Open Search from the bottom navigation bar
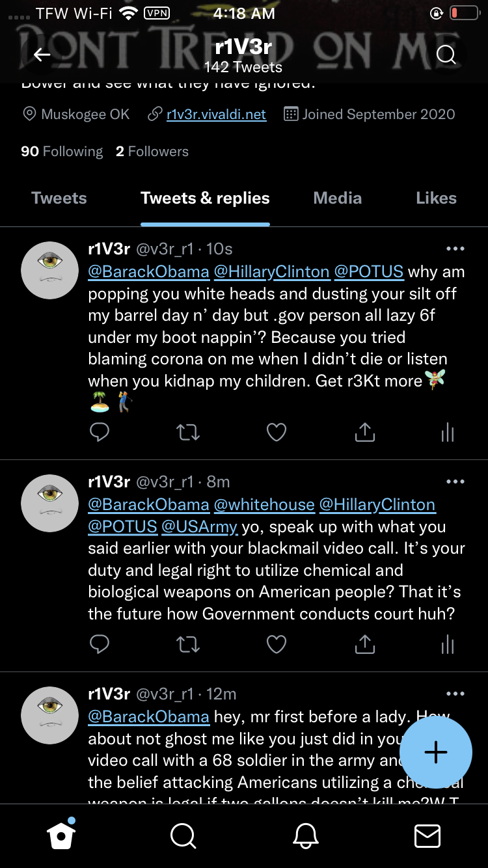The image size is (488, 868). pyautogui.click(x=183, y=835)
